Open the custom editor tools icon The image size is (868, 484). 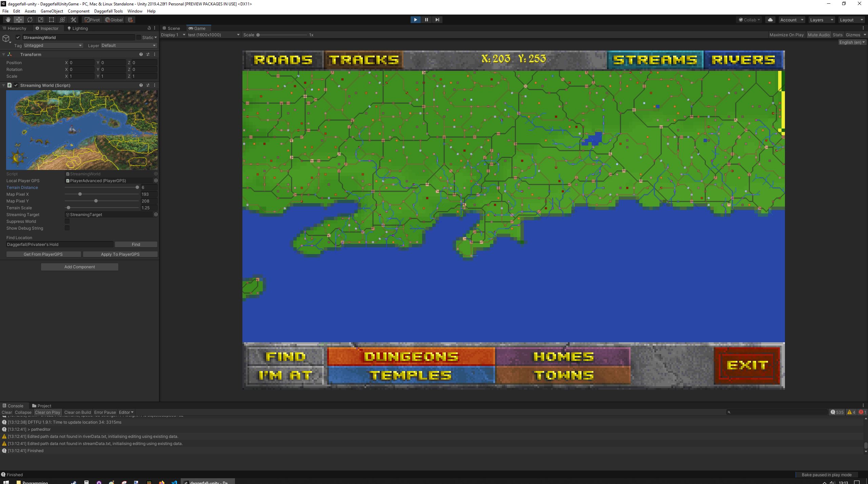coord(73,20)
